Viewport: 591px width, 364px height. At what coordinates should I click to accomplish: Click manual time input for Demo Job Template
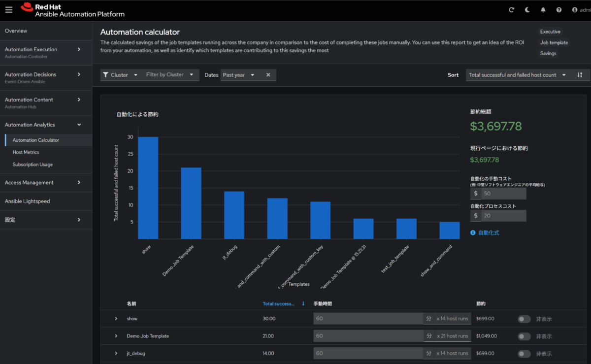[368, 336]
